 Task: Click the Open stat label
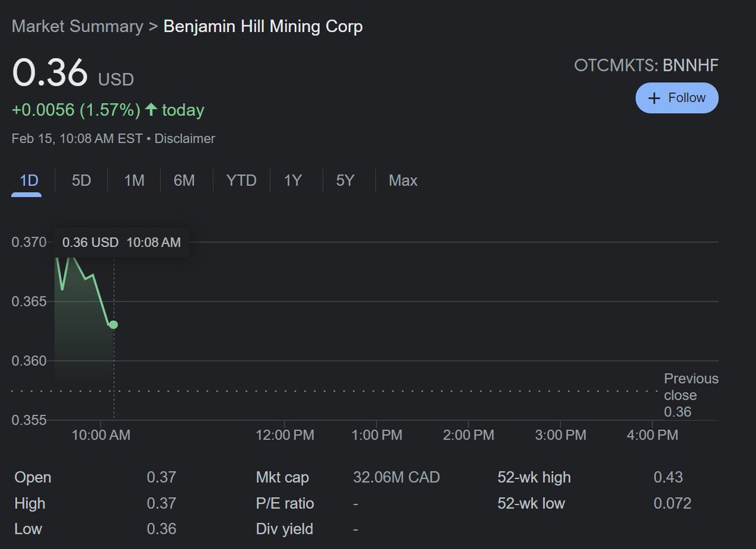point(33,478)
